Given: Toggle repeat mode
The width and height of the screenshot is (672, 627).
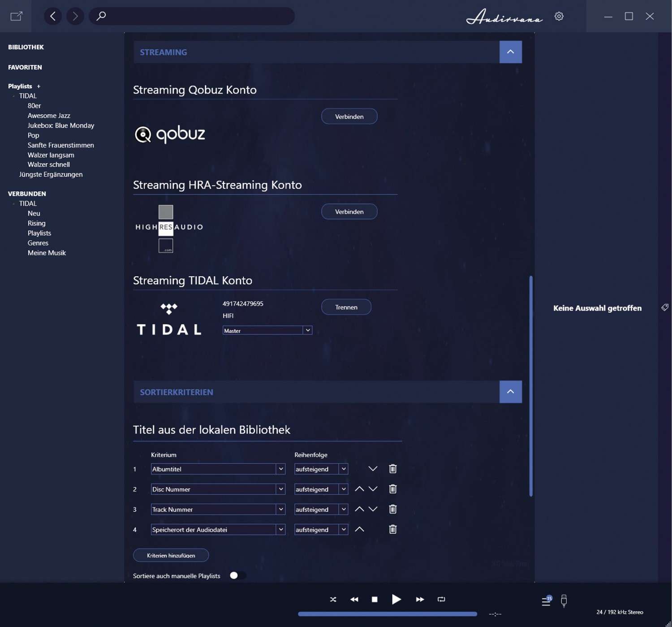Looking at the screenshot, I should pos(441,599).
